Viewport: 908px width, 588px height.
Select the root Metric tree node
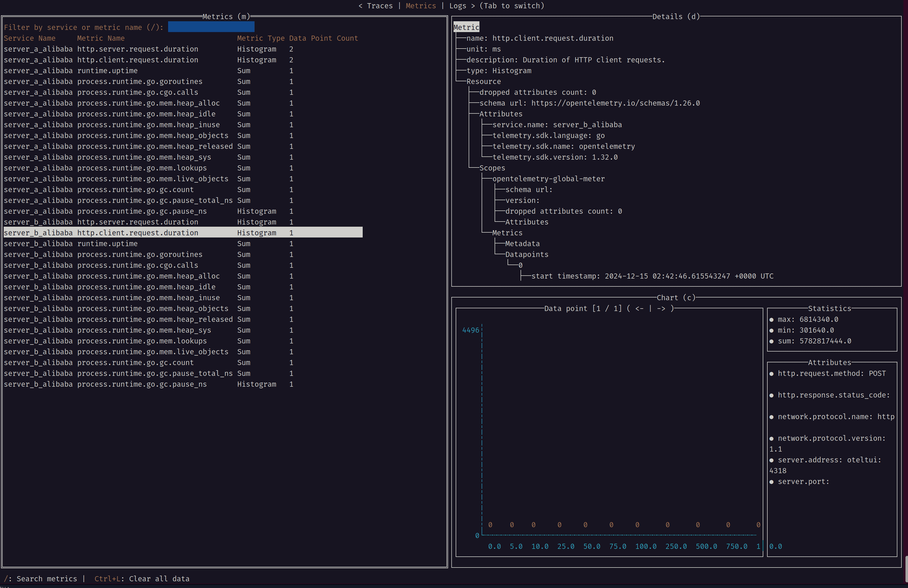[466, 27]
